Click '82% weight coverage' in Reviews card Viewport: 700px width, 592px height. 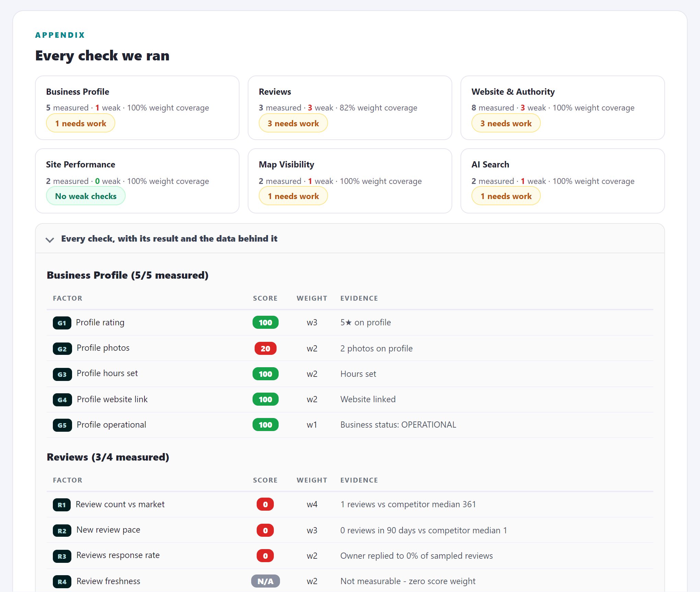pos(378,108)
